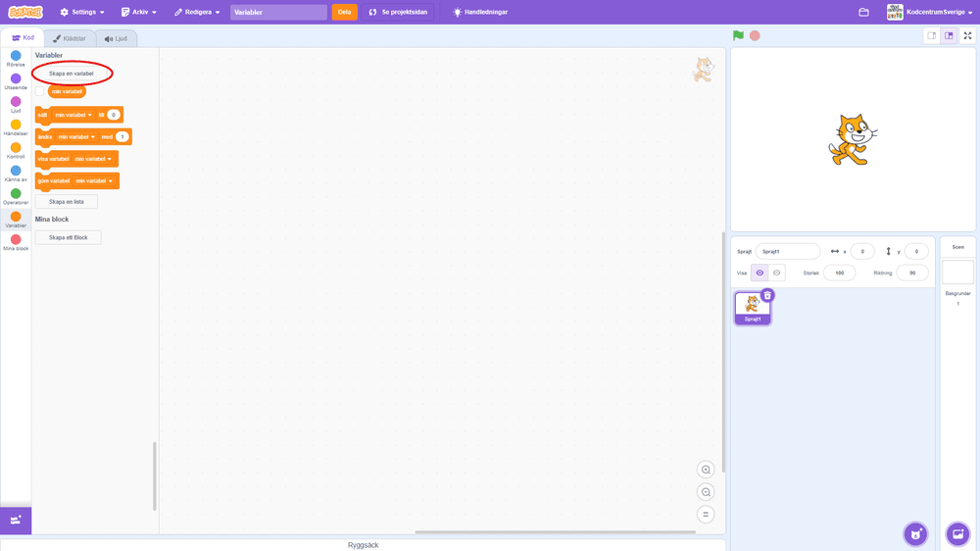Zoom out on the code workspace

point(706,492)
